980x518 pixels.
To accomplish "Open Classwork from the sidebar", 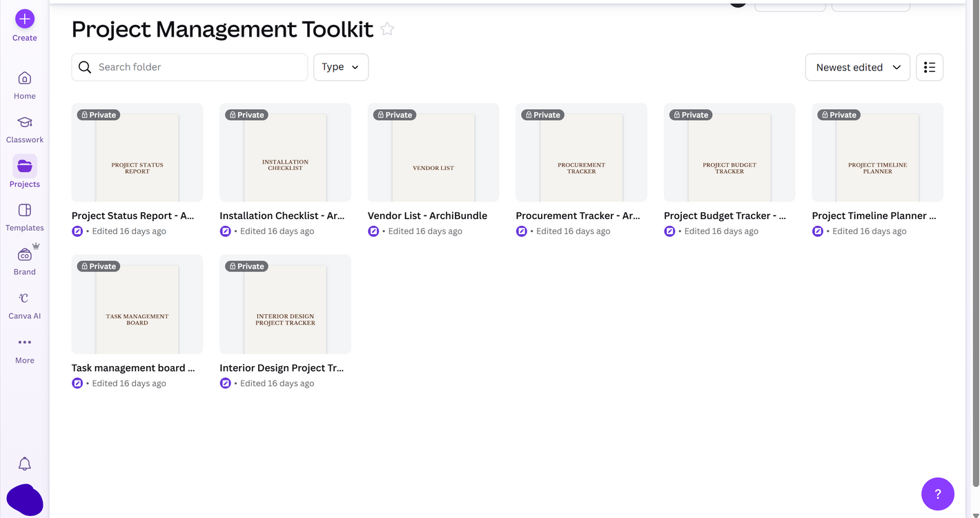I will [25, 129].
